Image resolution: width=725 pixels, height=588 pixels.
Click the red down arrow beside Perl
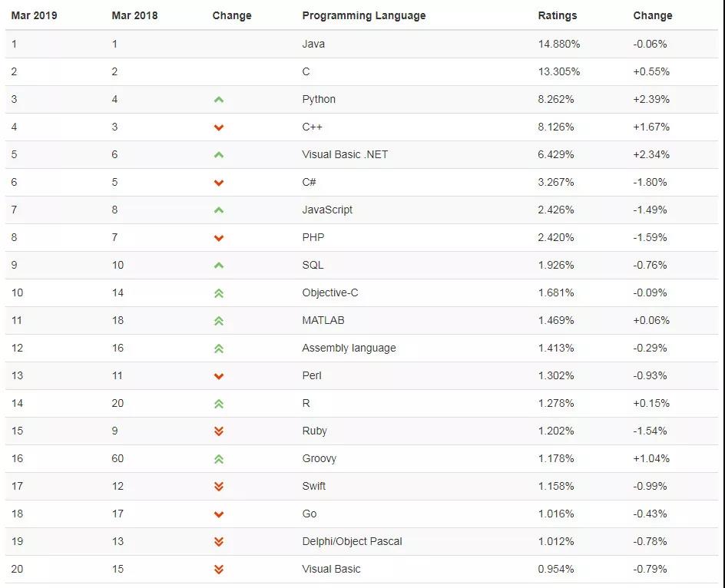point(219,376)
